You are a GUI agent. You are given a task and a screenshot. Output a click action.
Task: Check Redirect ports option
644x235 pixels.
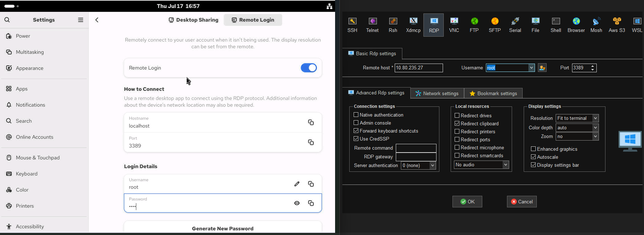[x=457, y=139]
